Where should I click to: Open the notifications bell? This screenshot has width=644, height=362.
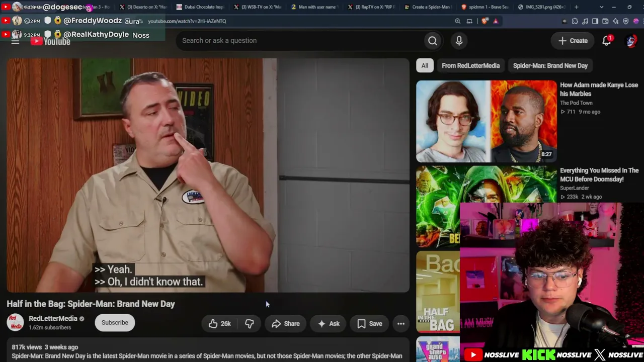(x=607, y=41)
